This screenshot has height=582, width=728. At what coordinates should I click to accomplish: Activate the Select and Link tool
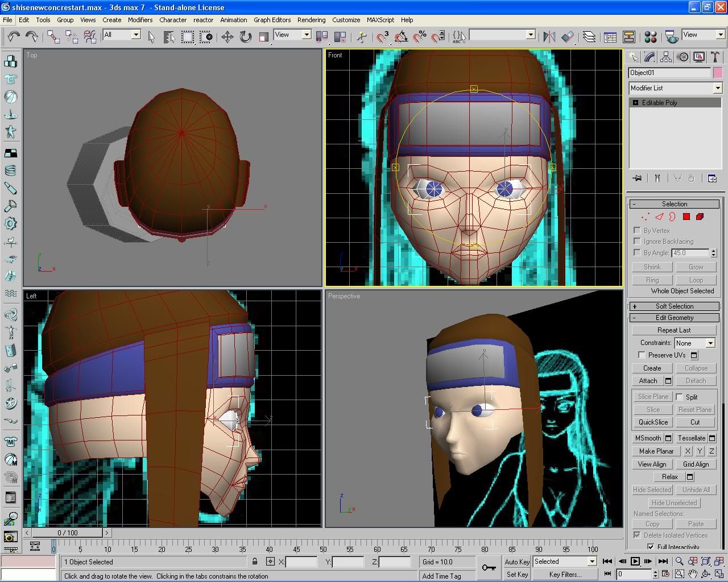[x=53, y=36]
